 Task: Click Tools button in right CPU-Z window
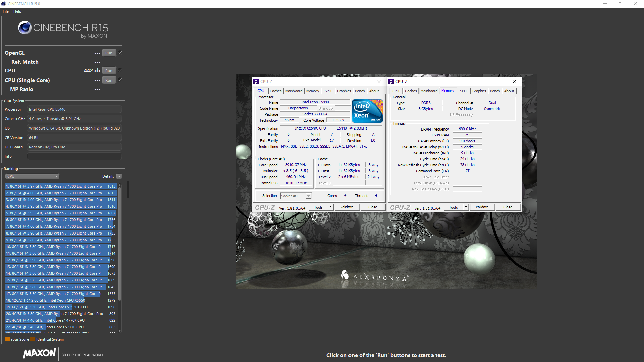[453, 207]
